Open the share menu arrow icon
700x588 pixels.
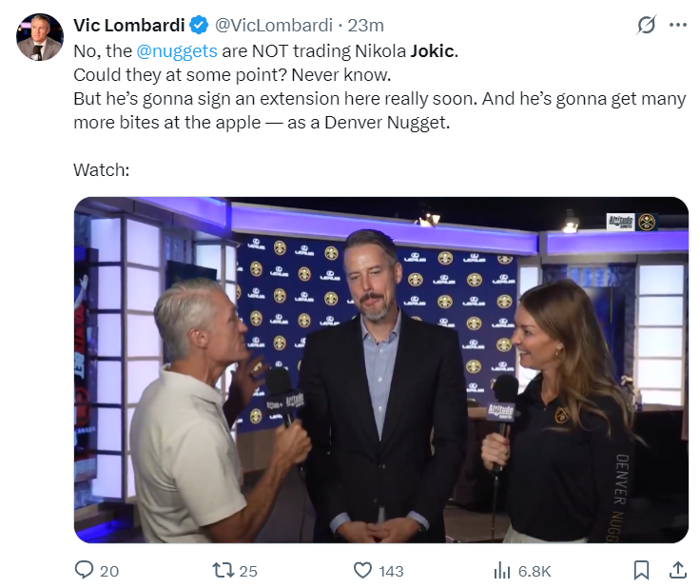click(678, 569)
